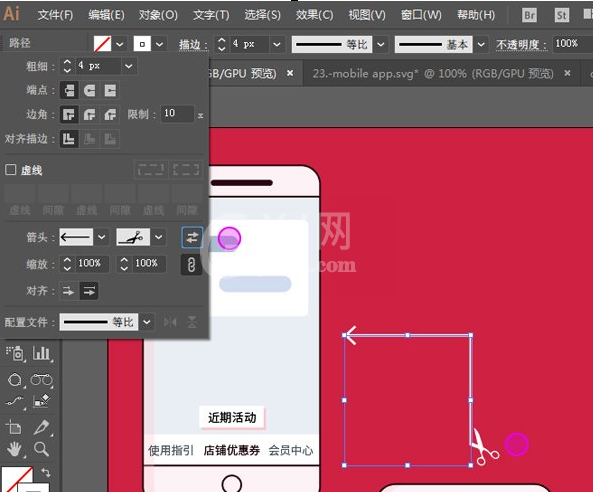
Task: Open the 视图(V) menu
Action: [x=367, y=15]
